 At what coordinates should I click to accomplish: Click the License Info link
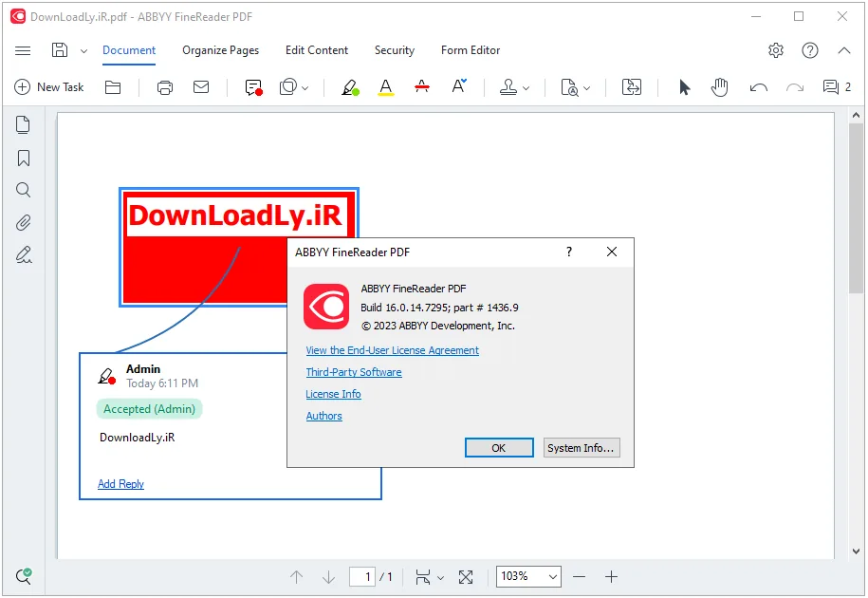tap(333, 394)
